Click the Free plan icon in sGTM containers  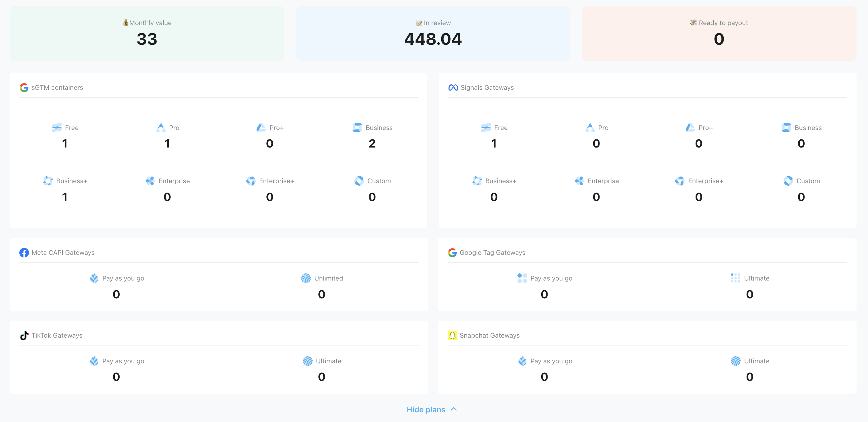coord(56,128)
